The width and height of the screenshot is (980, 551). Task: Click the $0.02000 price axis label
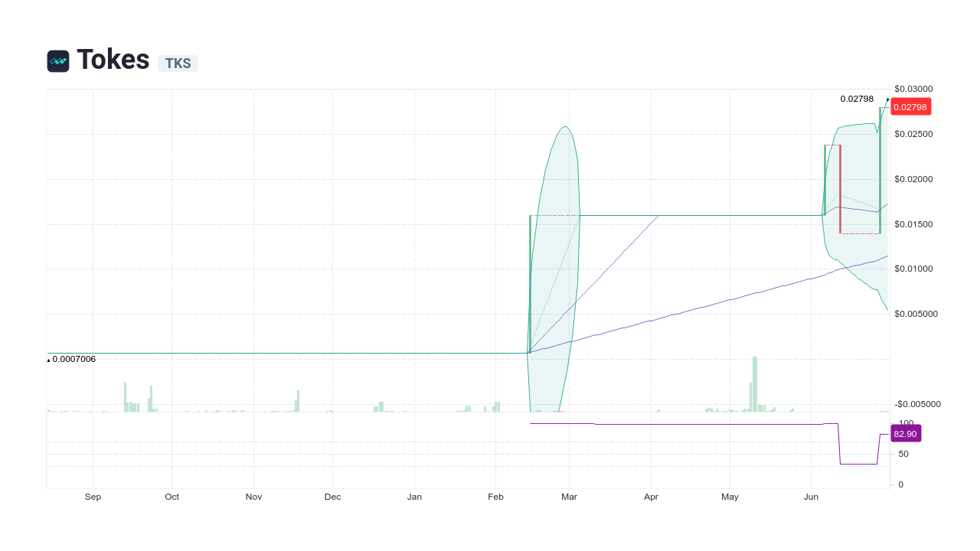[913, 179]
